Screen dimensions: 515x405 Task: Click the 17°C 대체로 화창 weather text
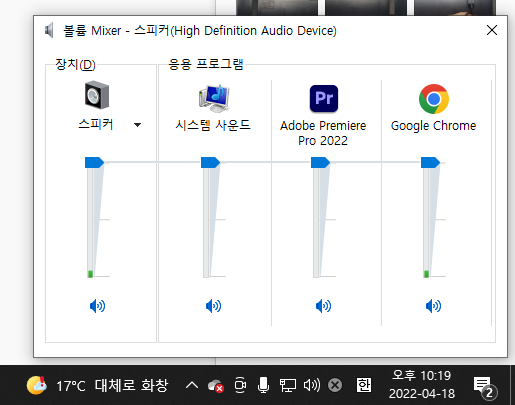pos(112,386)
